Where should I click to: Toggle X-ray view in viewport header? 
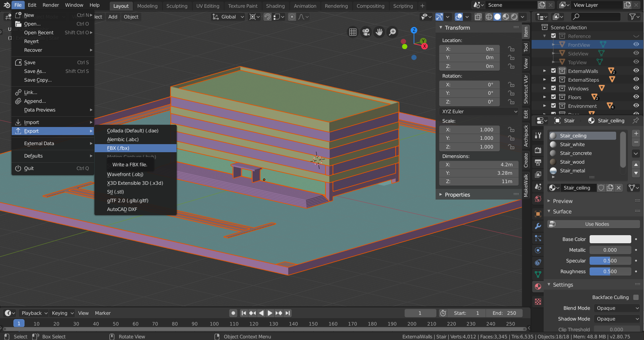(478, 17)
